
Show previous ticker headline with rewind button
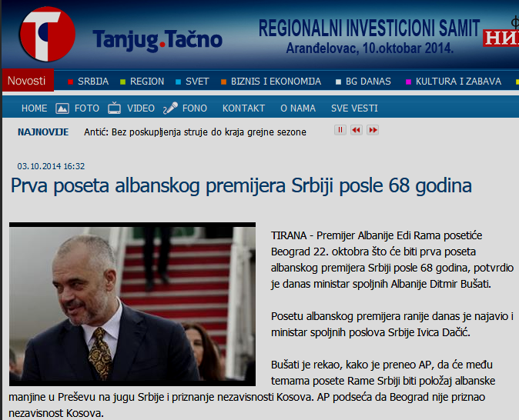click(356, 131)
